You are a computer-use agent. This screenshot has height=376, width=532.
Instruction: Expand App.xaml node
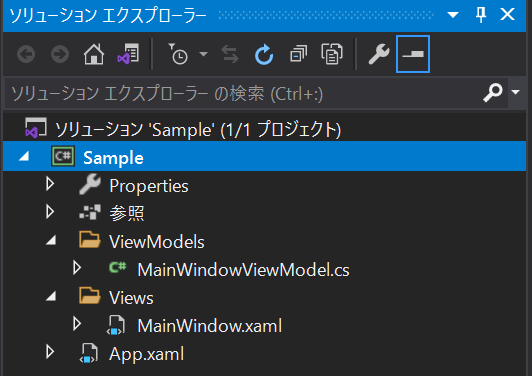(x=50, y=352)
